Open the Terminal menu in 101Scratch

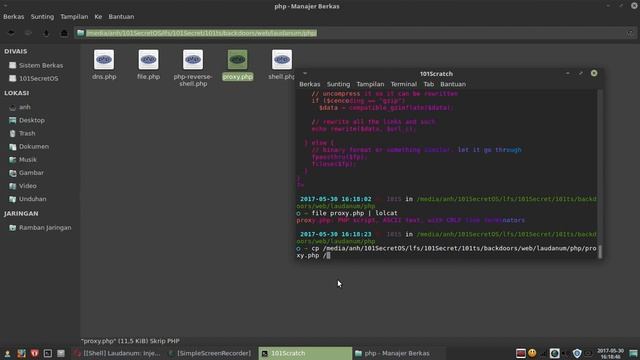coord(404,84)
